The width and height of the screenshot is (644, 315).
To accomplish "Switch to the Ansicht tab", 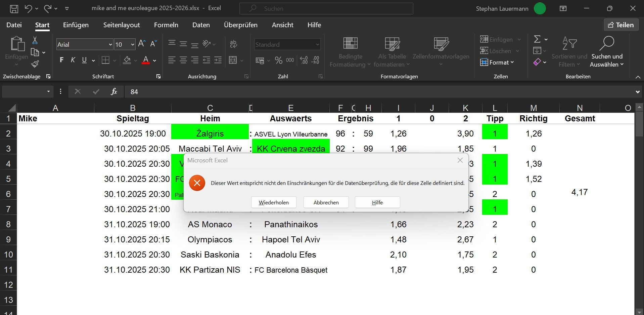I will pos(283,25).
